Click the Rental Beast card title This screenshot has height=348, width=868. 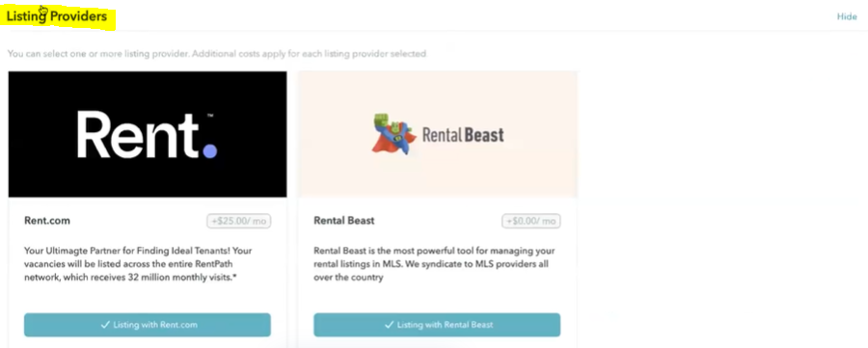pyautogui.click(x=343, y=221)
